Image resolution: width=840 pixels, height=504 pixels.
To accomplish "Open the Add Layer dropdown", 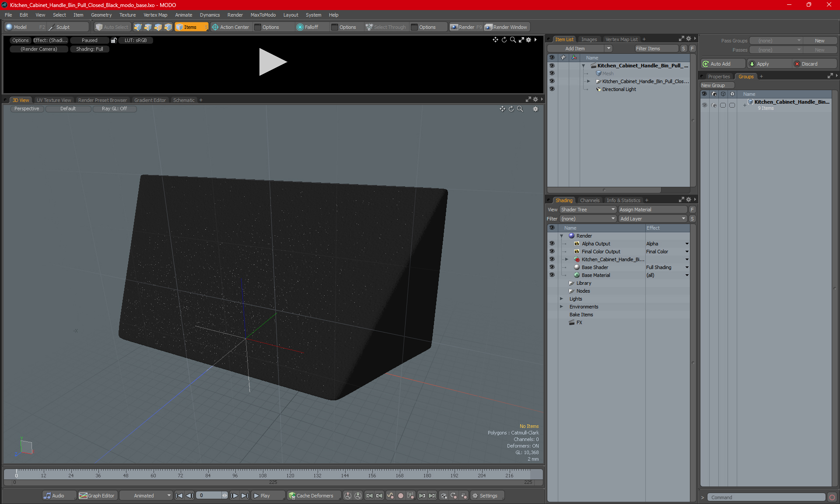I will pos(653,219).
